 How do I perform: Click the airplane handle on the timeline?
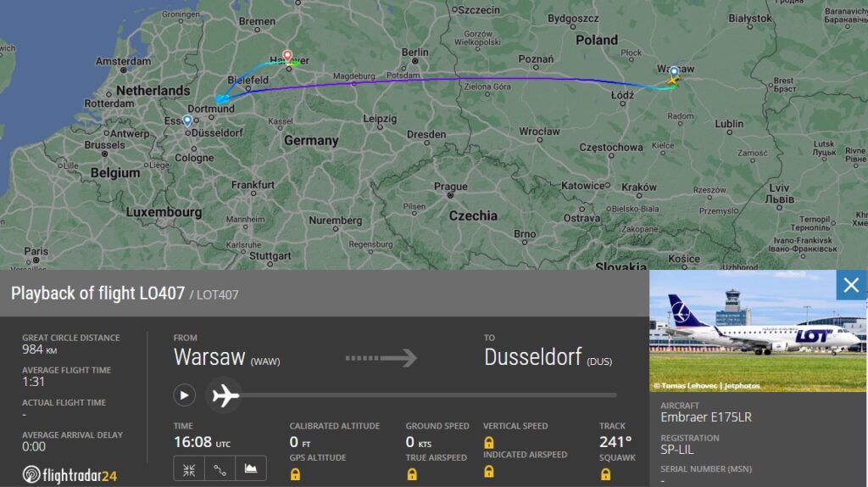pos(225,395)
